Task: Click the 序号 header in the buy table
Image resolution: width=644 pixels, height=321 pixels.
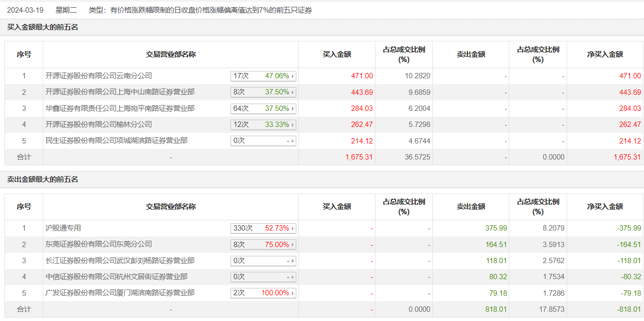Action: coord(24,54)
